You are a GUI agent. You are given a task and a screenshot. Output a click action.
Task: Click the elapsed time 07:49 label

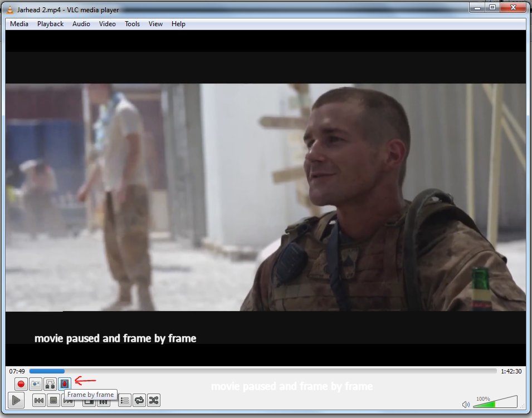pyautogui.click(x=17, y=371)
